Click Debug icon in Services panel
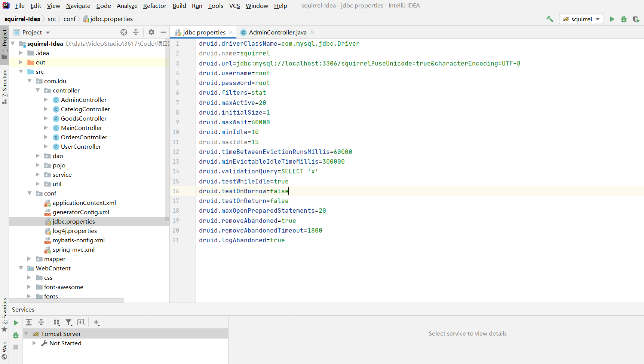Screen dimensions: 644x364 point(16,335)
